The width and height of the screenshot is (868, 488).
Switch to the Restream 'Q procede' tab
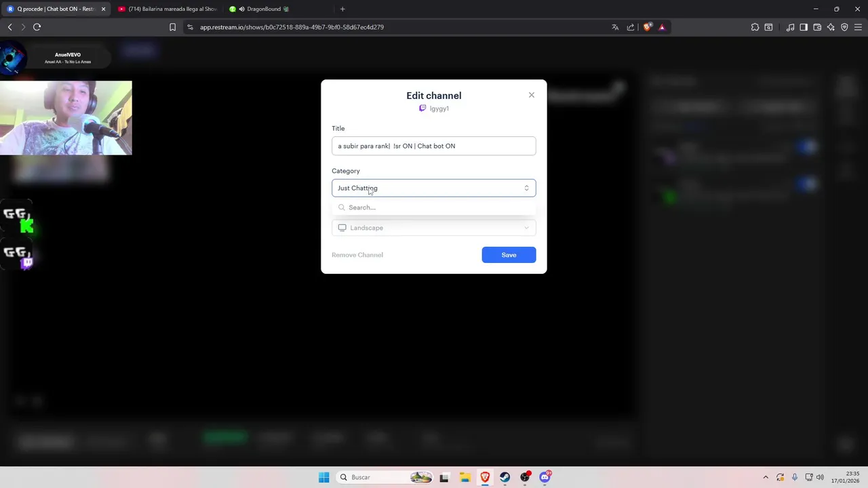click(56, 9)
